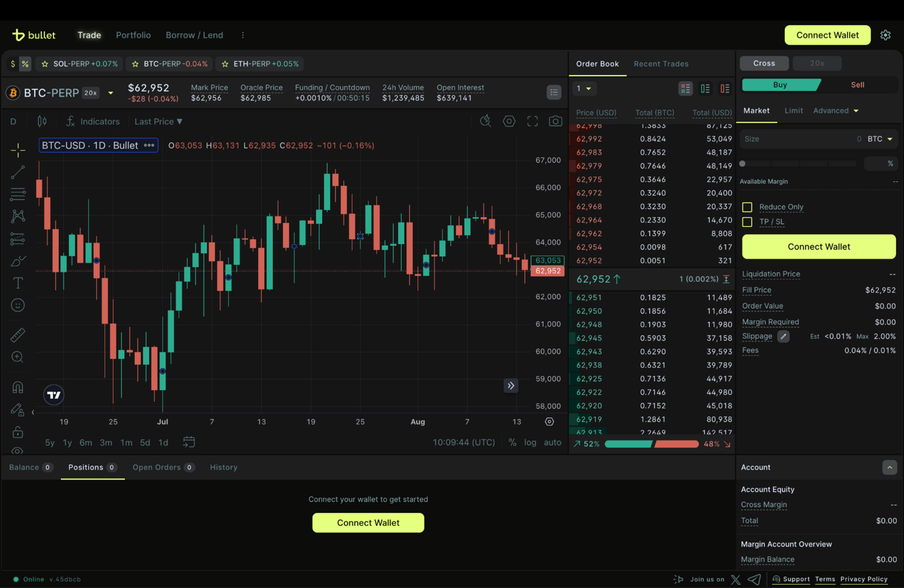904x588 pixels.
Task: Toggle stay in drawing mode
Action: click(18, 410)
